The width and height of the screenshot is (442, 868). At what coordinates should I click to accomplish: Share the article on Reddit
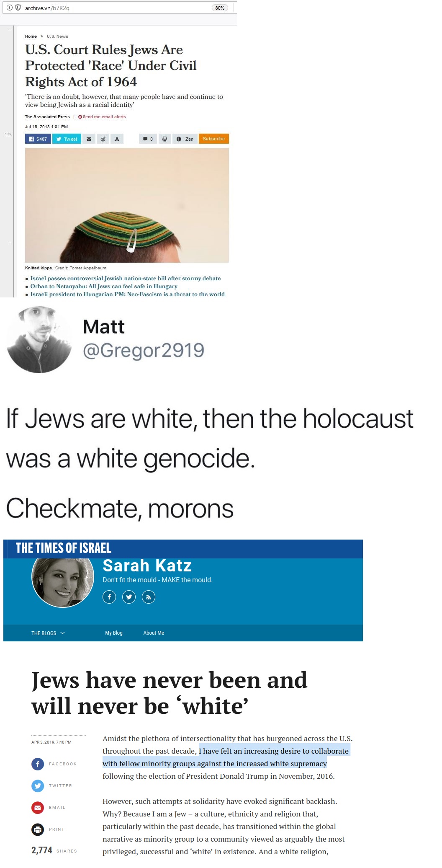103,139
